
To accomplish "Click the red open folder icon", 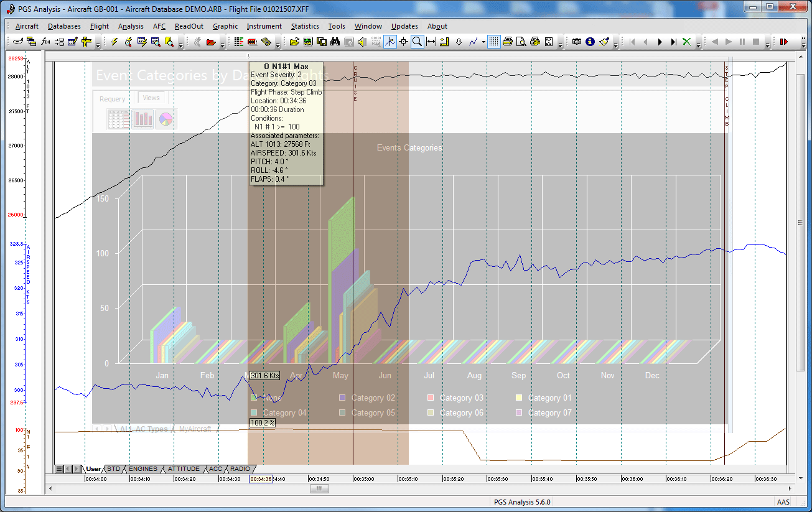I will point(211,42).
